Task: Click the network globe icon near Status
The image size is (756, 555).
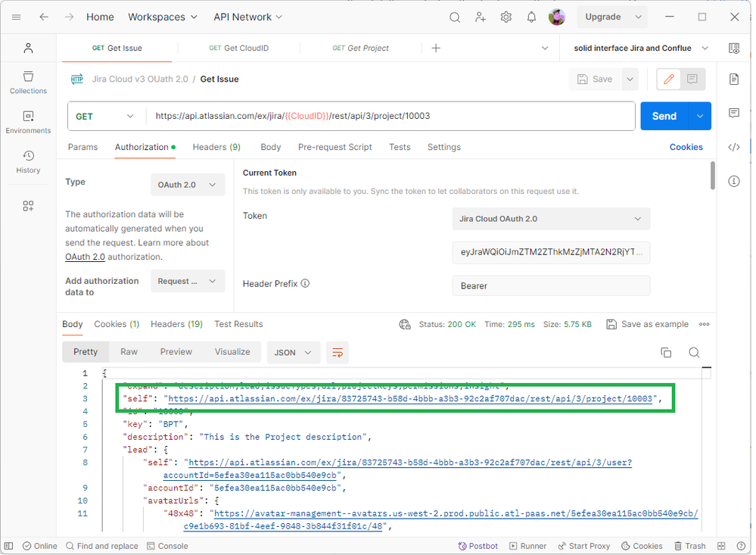Action: [x=405, y=324]
